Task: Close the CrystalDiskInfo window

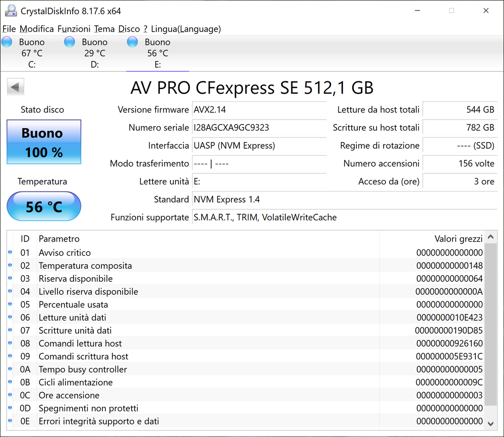Action: [486, 11]
